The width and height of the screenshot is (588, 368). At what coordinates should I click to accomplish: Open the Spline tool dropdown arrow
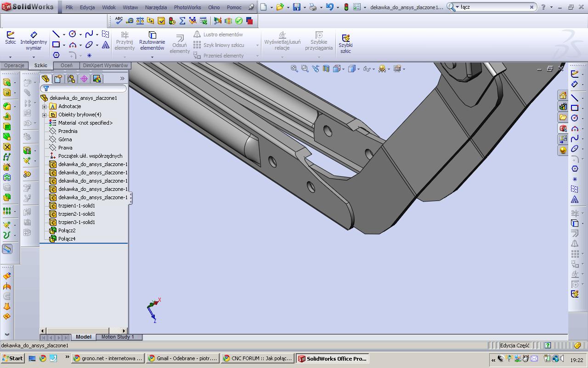(97, 34)
